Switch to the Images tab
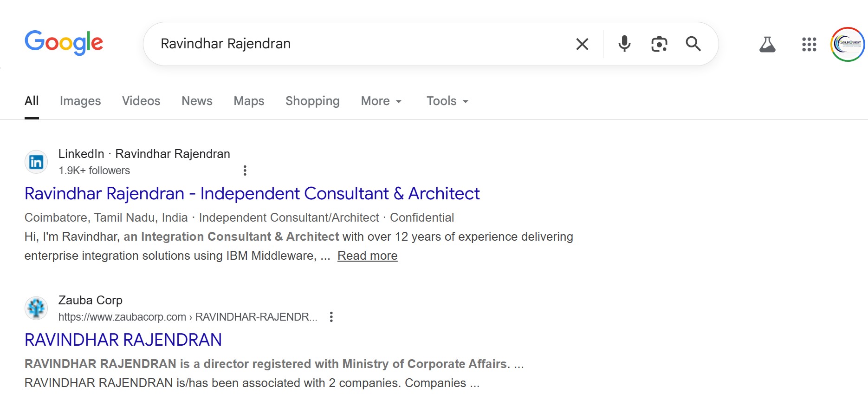The width and height of the screenshot is (868, 401). [80, 101]
